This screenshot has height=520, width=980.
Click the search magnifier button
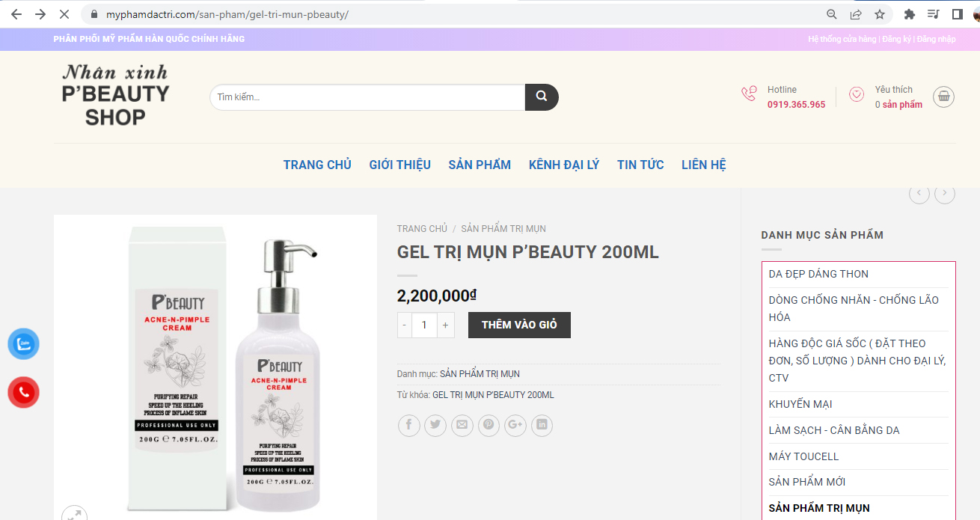542,97
